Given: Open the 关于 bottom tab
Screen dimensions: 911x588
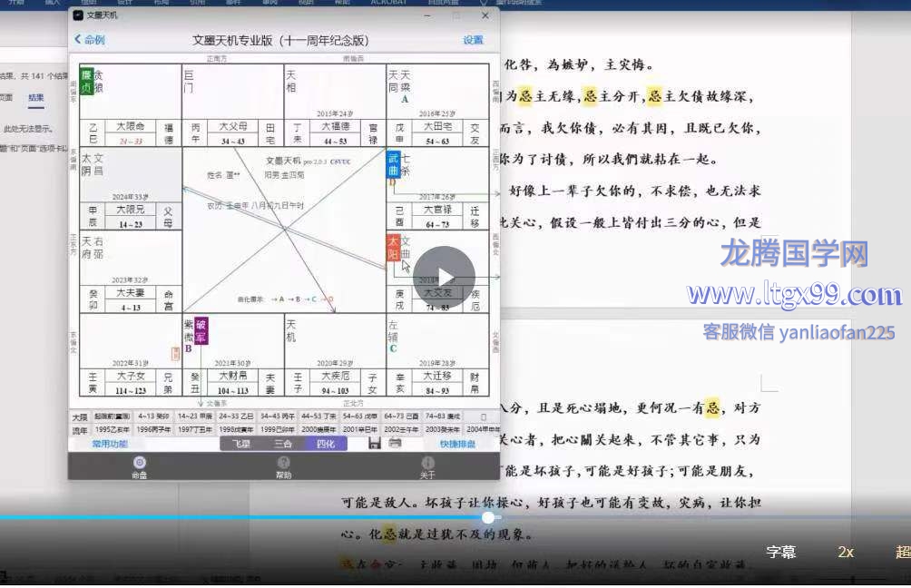Looking at the screenshot, I should (x=427, y=467).
